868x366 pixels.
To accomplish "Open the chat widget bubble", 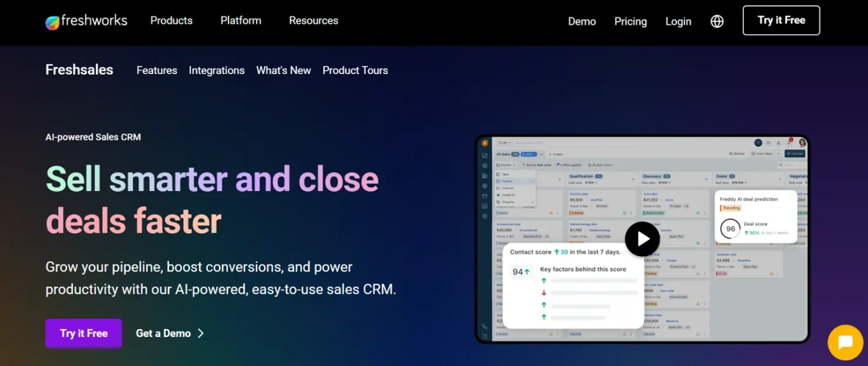I will coord(845,342).
